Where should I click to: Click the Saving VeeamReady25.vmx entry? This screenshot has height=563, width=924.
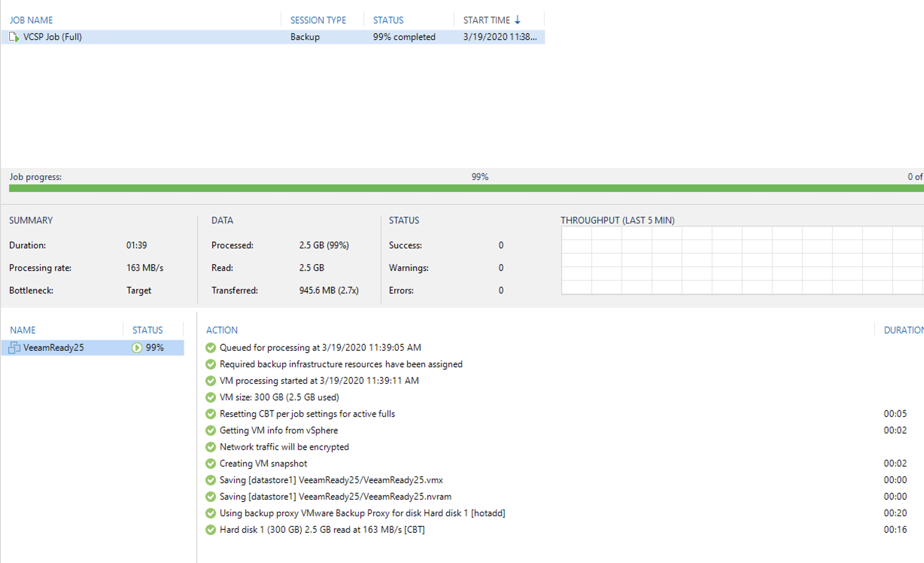point(331,480)
